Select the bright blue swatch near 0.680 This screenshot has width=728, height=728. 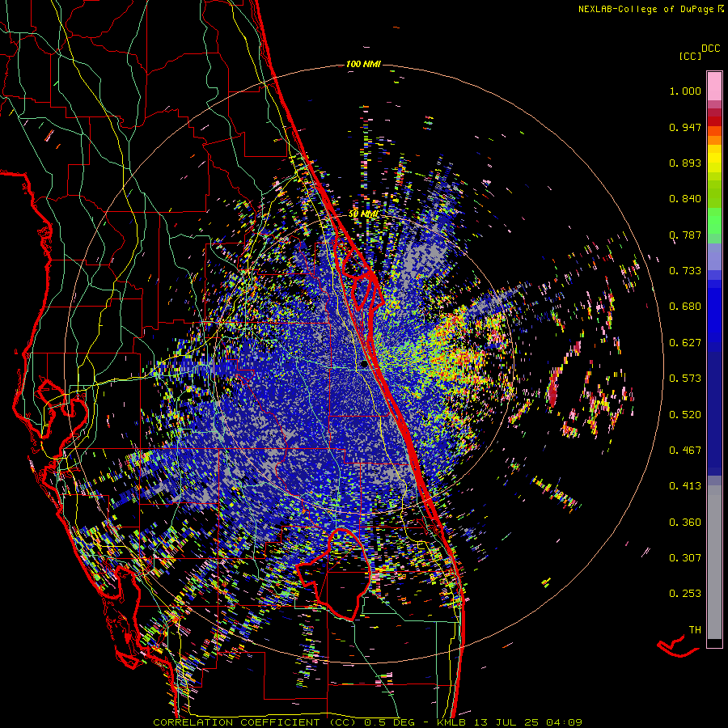[x=714, y=311]
